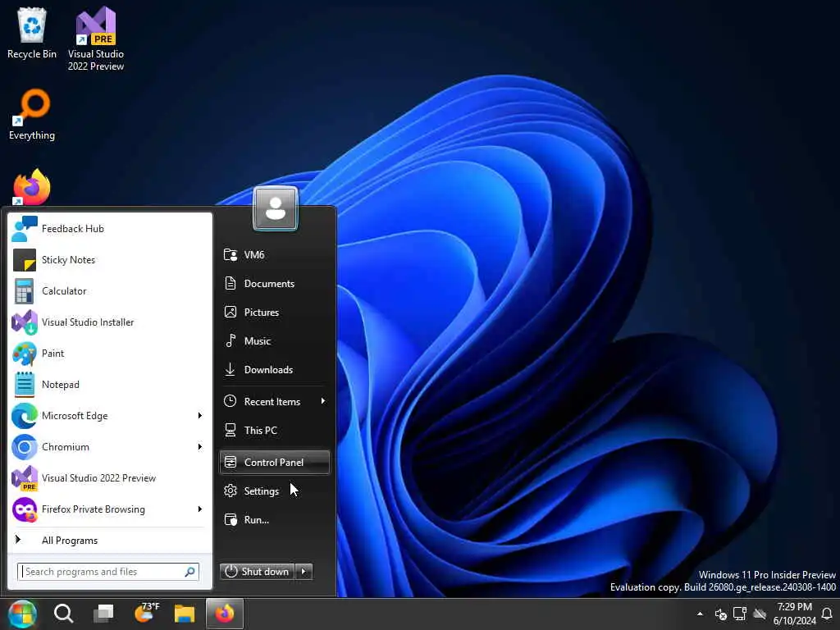Image resolution: width=840 pixels, height=630 pixels.
Task: Click the Windows Start orb
Action: coord(22,614)
